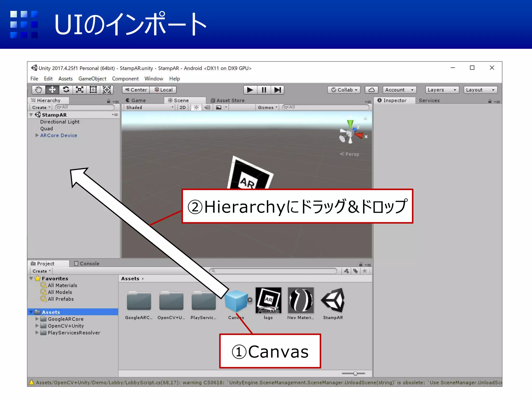The width and height of the screenshot is (532, 399).
Task: Switch to the Asset Store tab
Action: (228, 100)
